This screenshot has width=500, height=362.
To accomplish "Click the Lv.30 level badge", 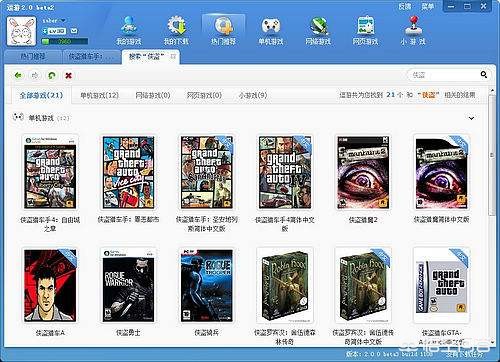I will [x=57, y=31].
